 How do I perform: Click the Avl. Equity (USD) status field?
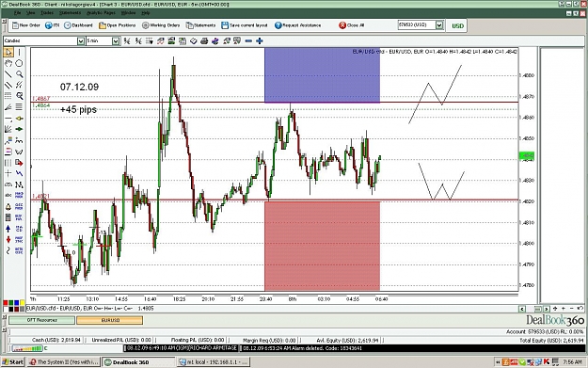click(x=348, y=340)
